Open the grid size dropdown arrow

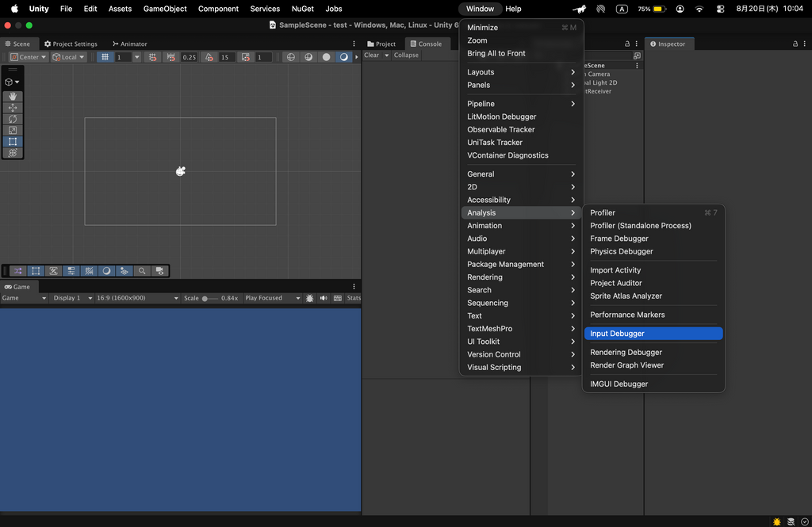pos(136,57)
